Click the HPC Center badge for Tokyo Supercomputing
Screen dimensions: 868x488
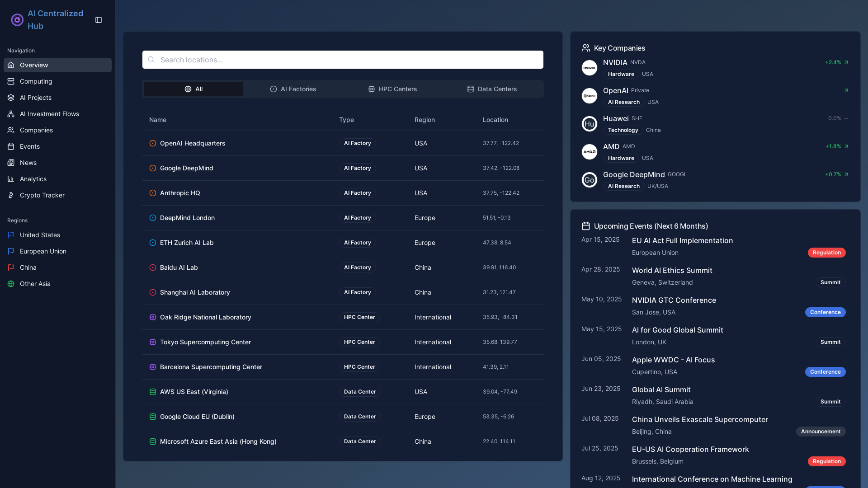point(359,342)
